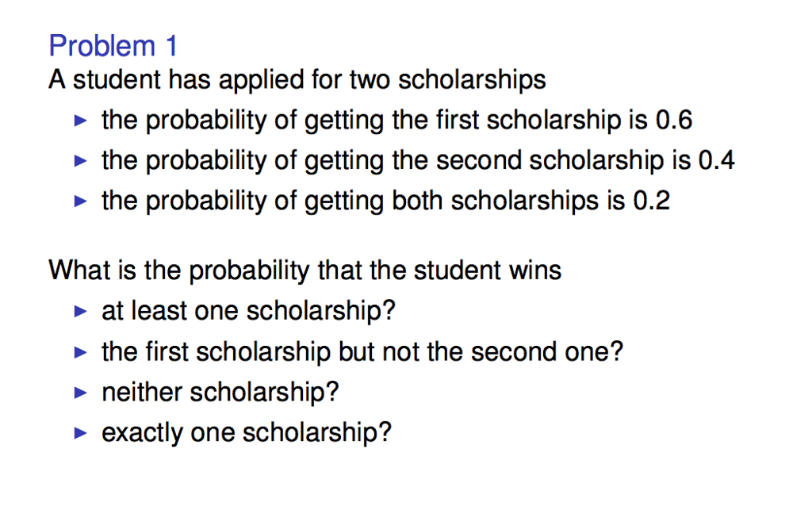Viewport: 812px width, 518px height.
Task: Click the 'at least one scholarship?' question text
Action: 248,311
